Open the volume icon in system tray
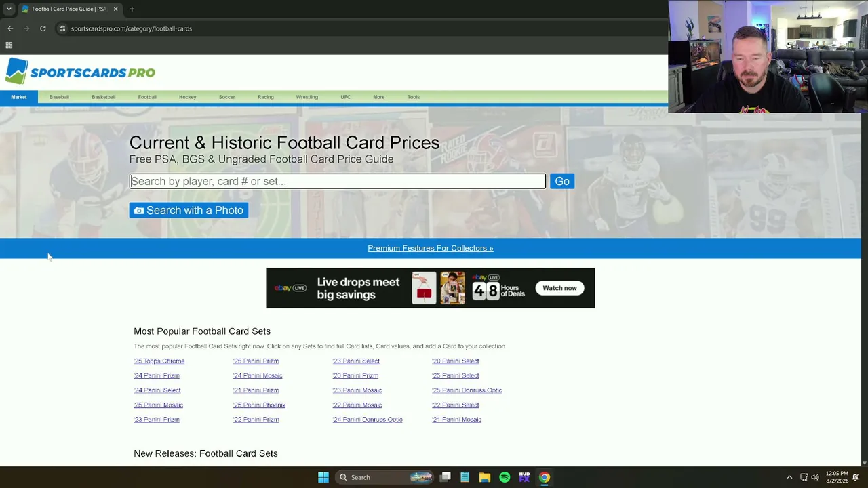This screenshot has width=868, height=488. point(815,477)
